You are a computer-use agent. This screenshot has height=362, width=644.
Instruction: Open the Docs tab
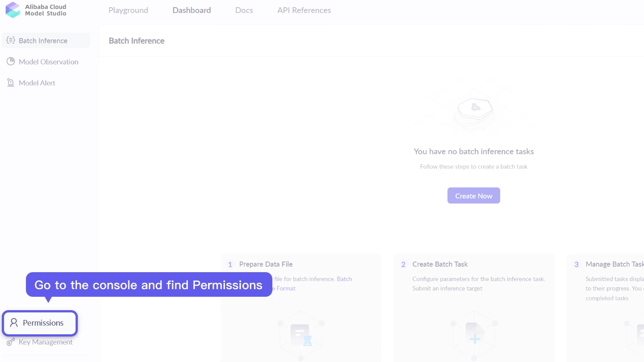[x=244, y=10]
